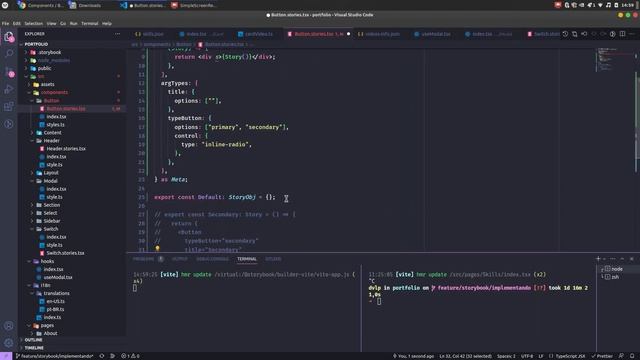Click the editor minimap preview
The image size is (640, 360).
(614, 60)
